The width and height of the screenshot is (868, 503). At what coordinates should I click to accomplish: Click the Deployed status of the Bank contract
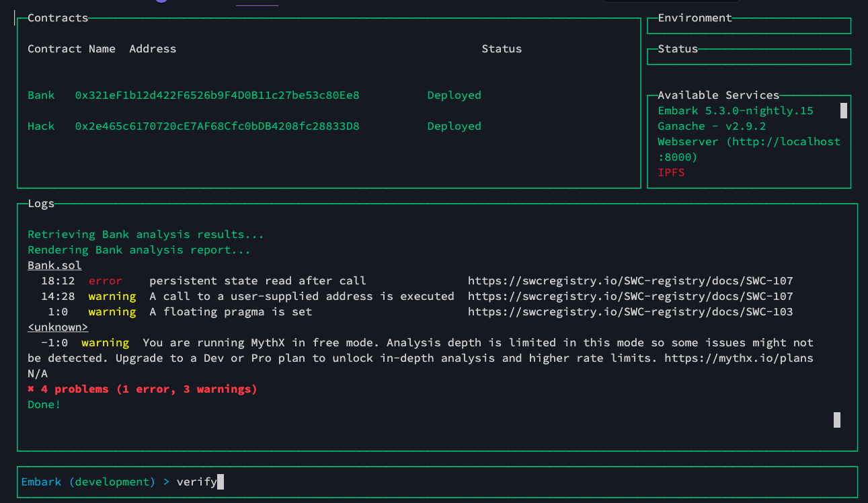point(455,95)
